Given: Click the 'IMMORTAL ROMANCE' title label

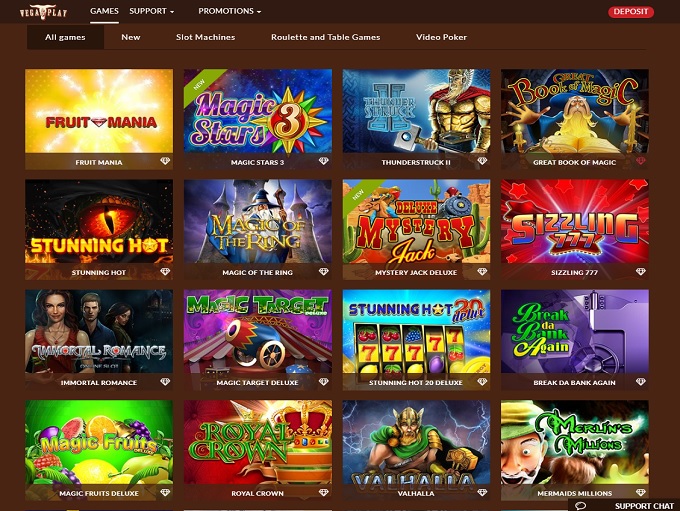Looking at the screenshot, I should pyautogui.click(x=99, y=383).
